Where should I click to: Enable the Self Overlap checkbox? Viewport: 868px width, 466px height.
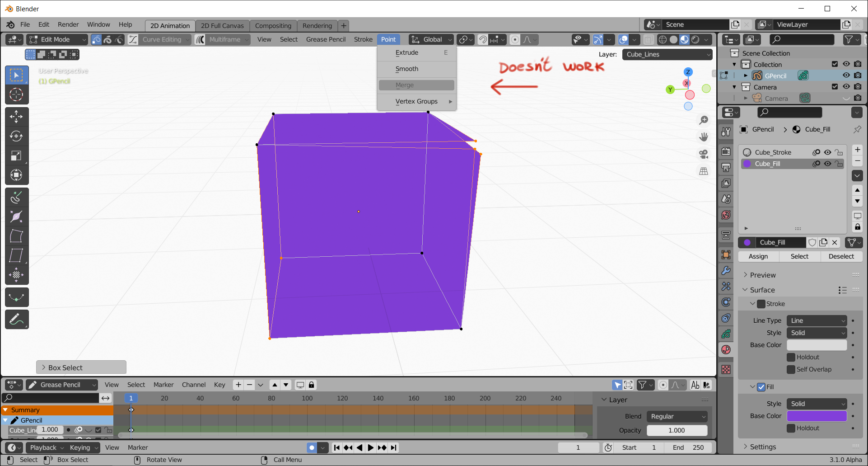[791, 369]
